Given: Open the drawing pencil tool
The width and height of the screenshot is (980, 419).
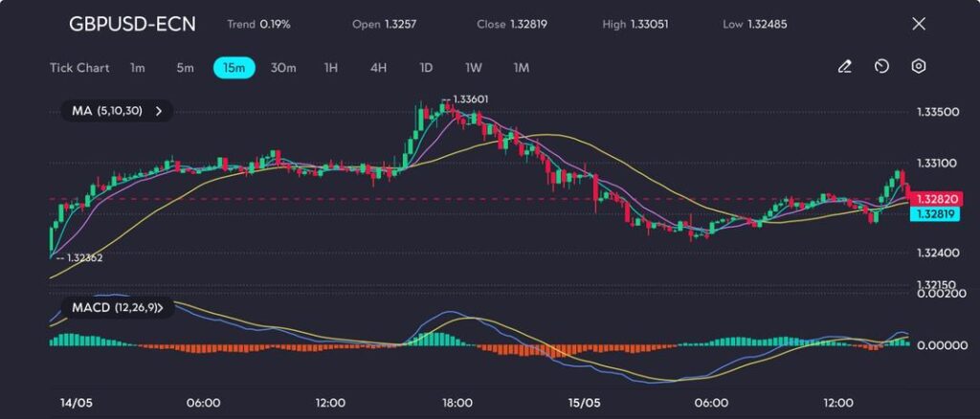Looking at the screenshot, I should 844,67.
